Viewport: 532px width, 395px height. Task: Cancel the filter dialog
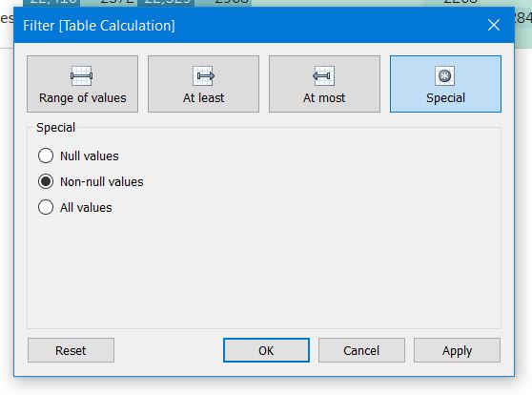pyautogui.click(x=361, y=350)
